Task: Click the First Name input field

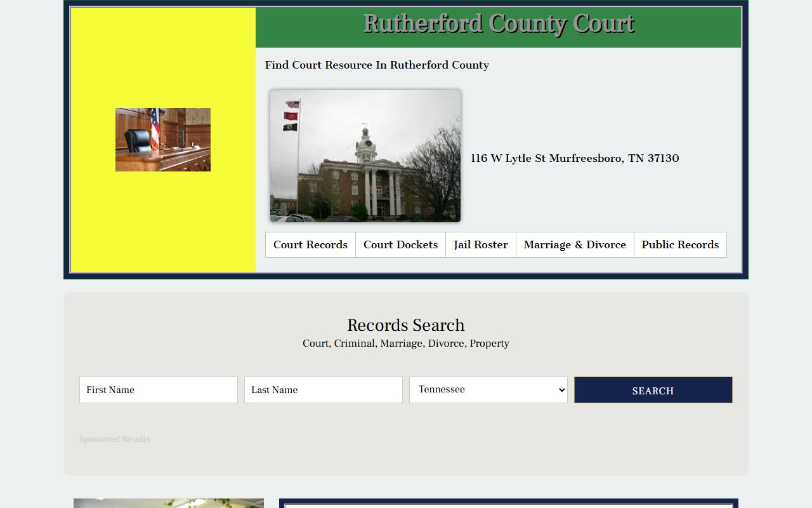Action: point(159,390)
